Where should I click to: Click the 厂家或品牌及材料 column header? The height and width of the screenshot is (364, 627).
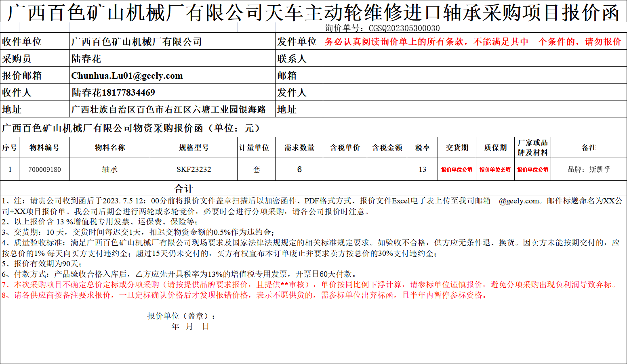(533, 147)
